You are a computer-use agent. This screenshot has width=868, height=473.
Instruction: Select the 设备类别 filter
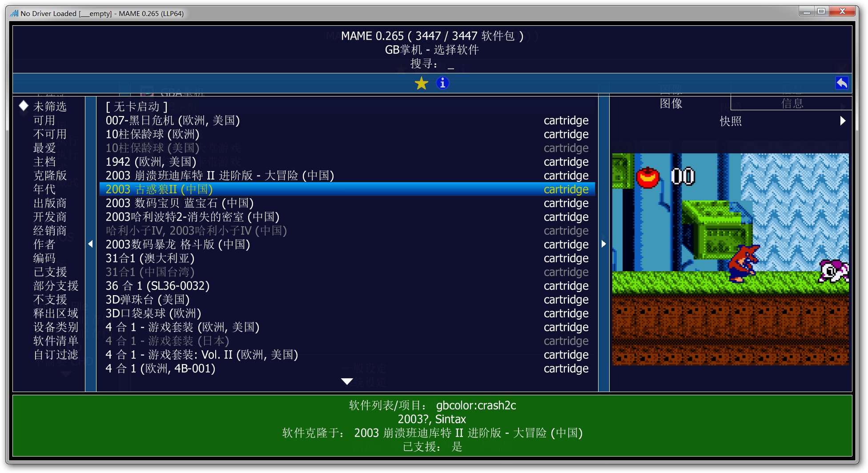click(x=56, y=327)
